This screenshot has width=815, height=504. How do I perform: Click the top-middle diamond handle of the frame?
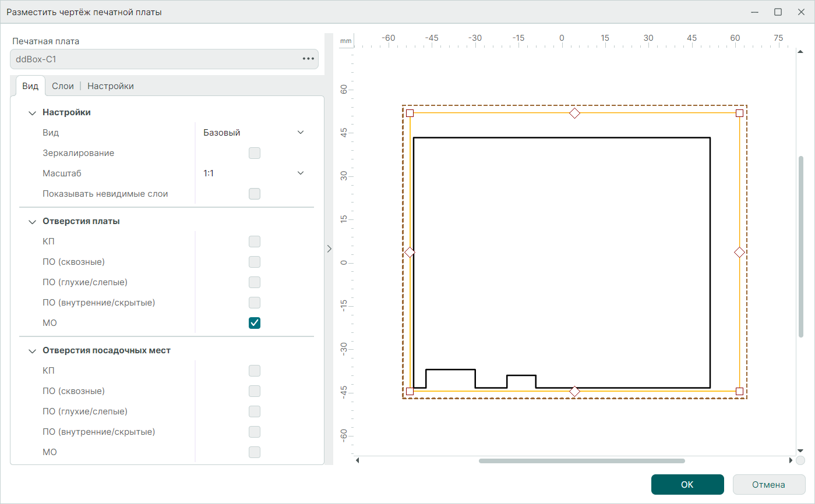[x=574, y=113]
